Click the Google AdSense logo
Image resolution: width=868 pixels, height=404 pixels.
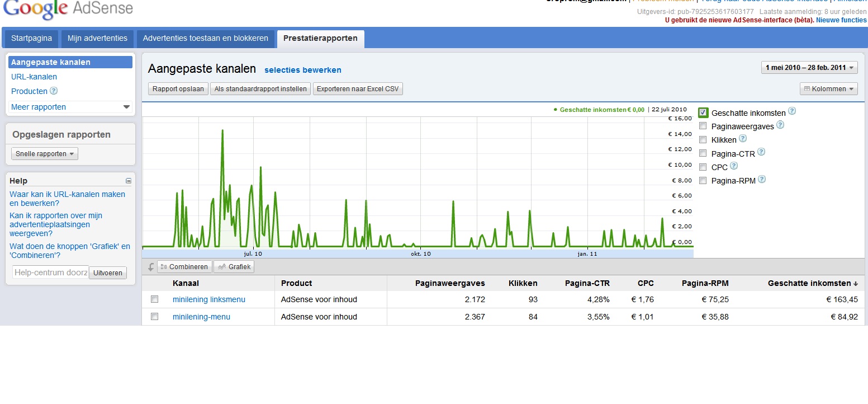coord(68,8)
